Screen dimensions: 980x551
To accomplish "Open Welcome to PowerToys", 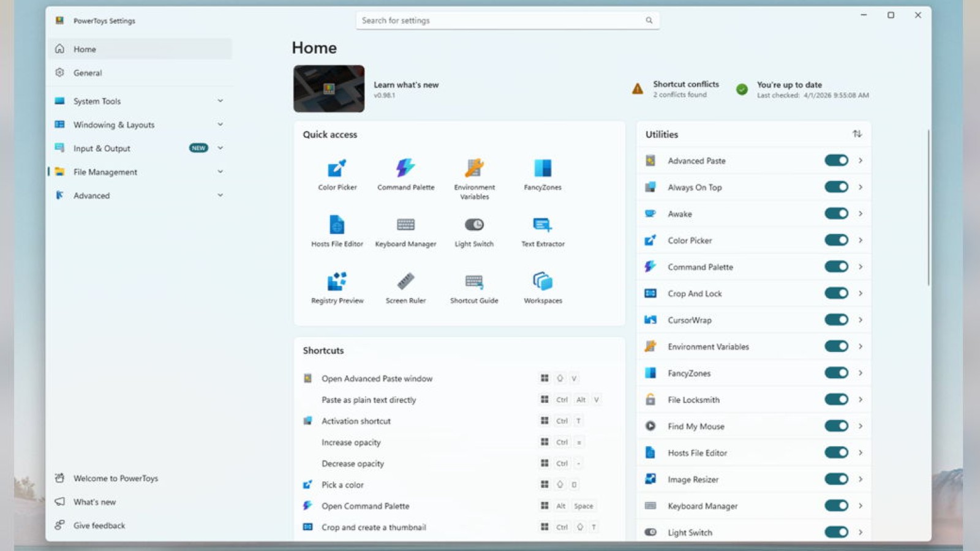I will tap(140, 478).
